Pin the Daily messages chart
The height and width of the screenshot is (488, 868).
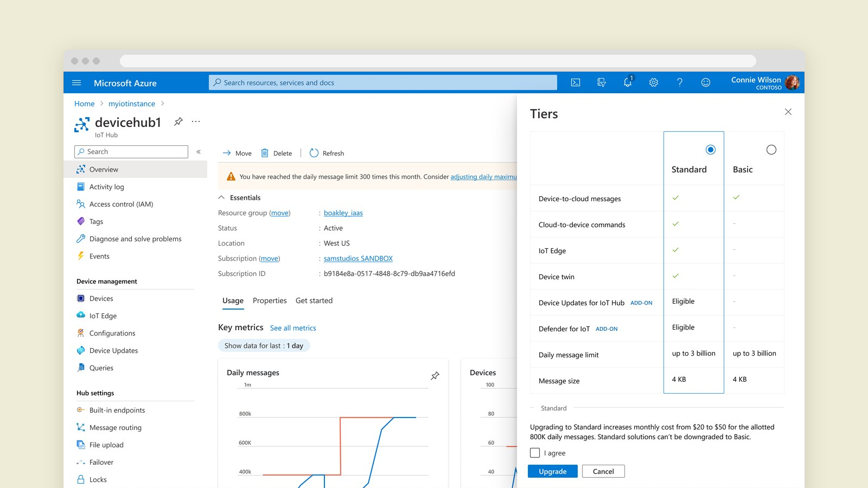pos(435,376)
